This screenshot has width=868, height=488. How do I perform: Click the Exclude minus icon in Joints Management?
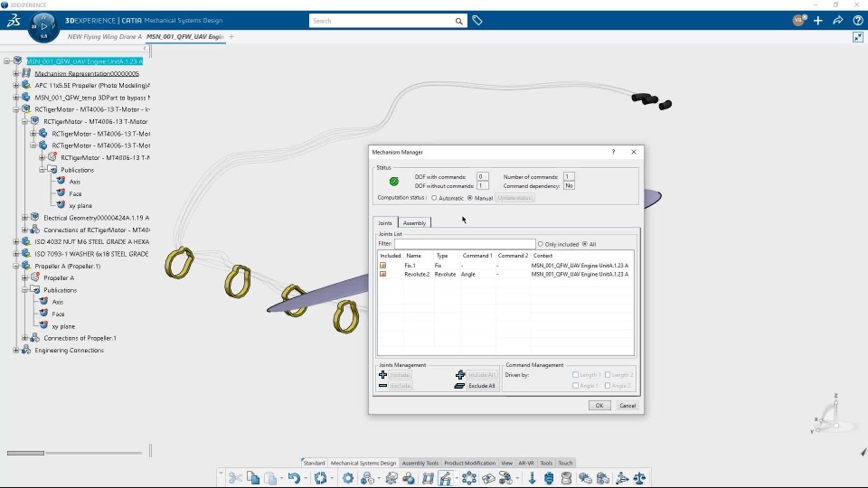[x=382, y=386]
